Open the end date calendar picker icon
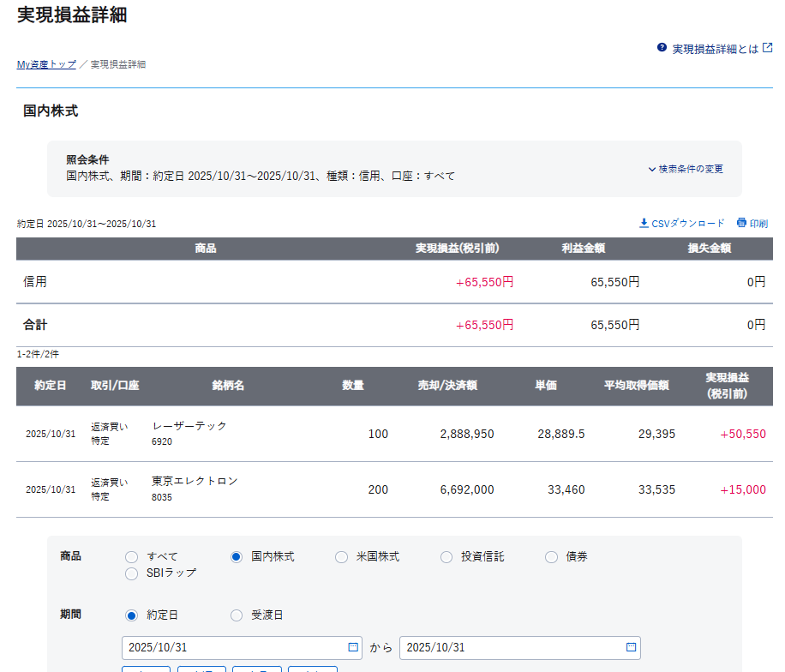785x672 pixels. click(x=631, y=647)
